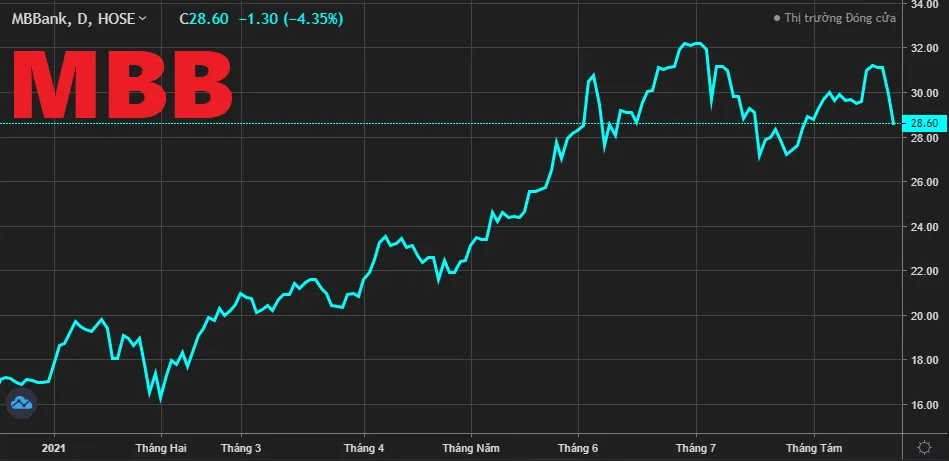The width and height of the screenshot is (949, 461).
Task: Click the 16.00 price scale label
Action: [x=923, y=405]
